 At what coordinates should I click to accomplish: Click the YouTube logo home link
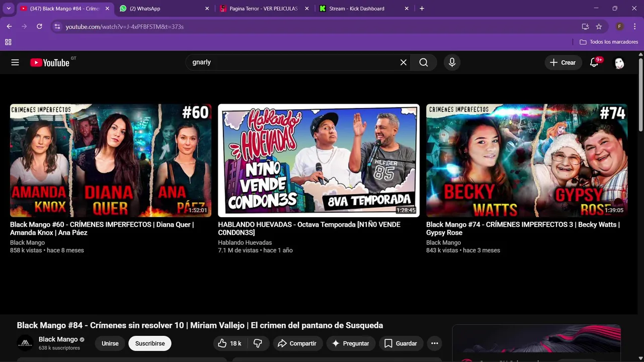tap(50, 62)
